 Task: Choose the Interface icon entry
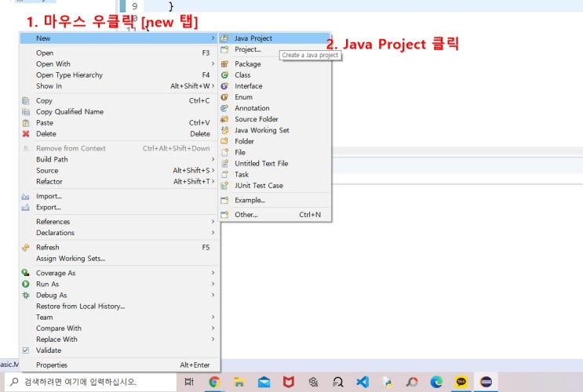224,85
